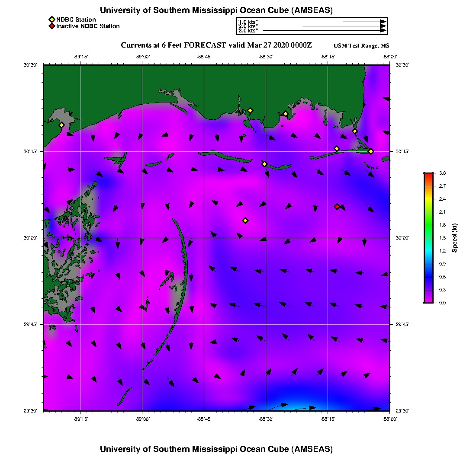Image resolution: width=476 pixels, height=454 pixels.
Task: Click the arrowhead of the 1.0 kts legend vector
Action: [x=383, y=22]
